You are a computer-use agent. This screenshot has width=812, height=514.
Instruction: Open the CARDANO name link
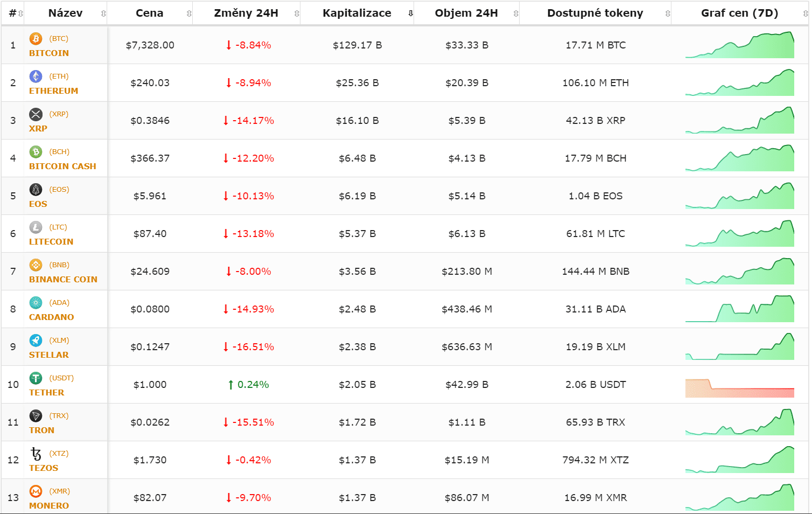[52, 317]
